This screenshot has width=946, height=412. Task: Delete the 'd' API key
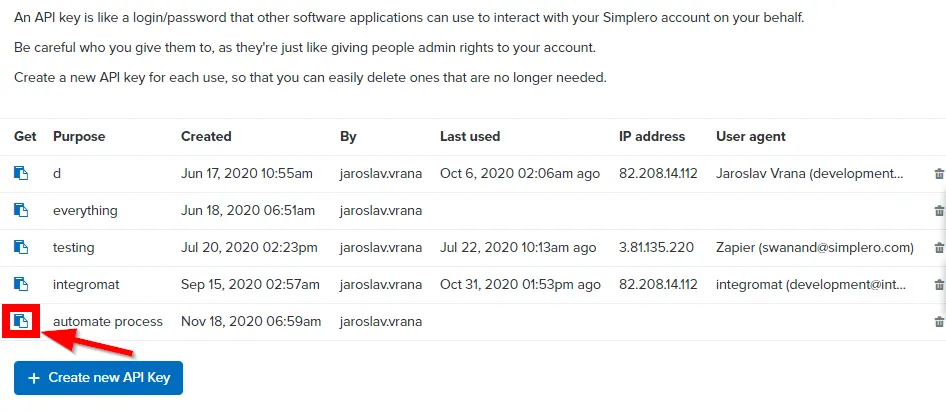[938, 174]
